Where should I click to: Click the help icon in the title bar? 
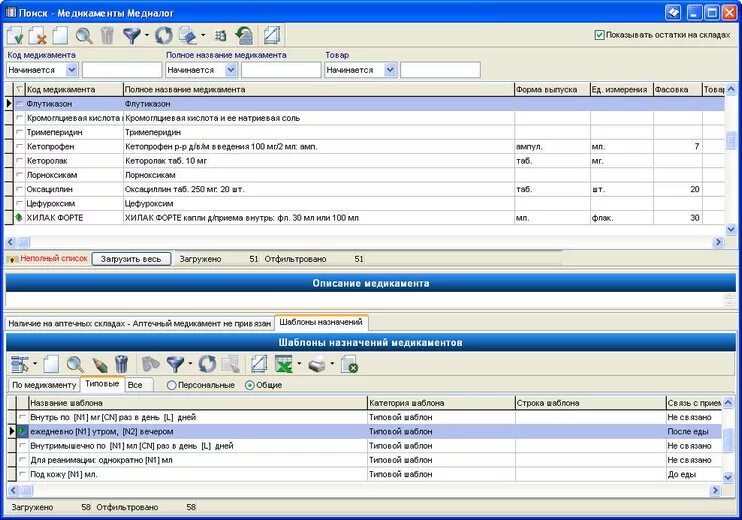(x=672, y=12)
